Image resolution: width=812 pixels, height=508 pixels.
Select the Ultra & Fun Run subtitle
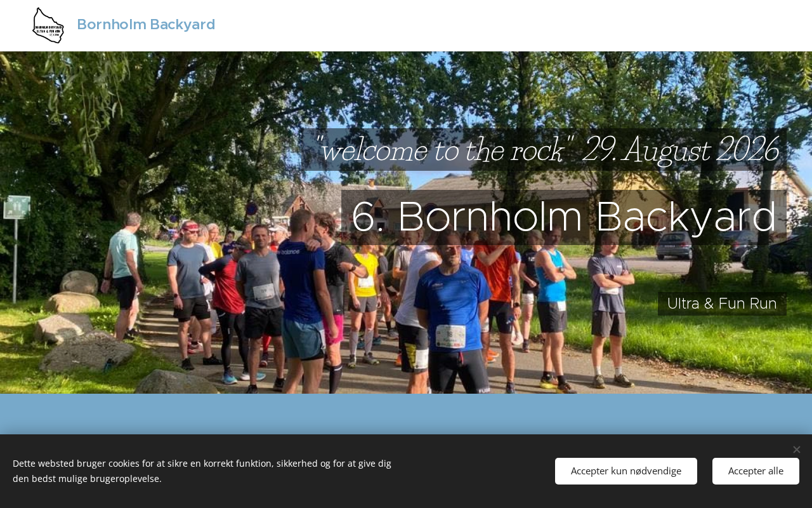[x=722, y=304]
